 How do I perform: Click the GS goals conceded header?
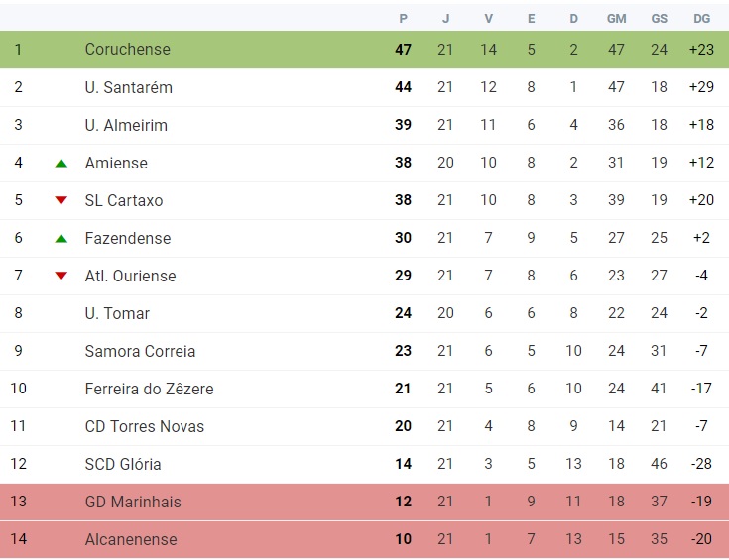[x=659, y=18]
